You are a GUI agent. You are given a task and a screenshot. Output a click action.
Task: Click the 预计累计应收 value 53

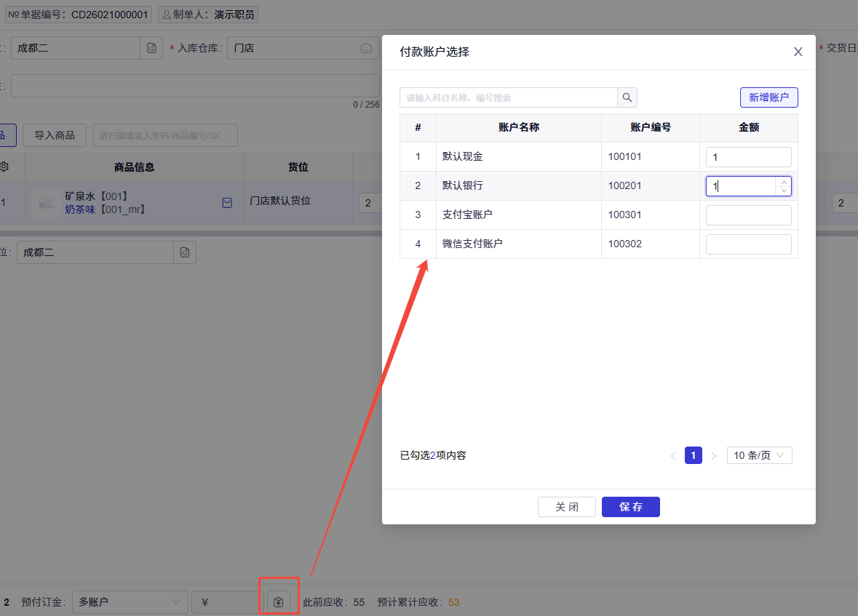tap(453, 601)
